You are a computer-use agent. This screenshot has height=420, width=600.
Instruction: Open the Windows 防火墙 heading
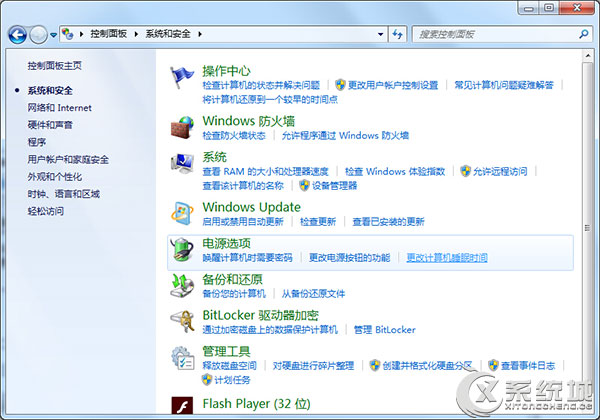tap(249, 121)
